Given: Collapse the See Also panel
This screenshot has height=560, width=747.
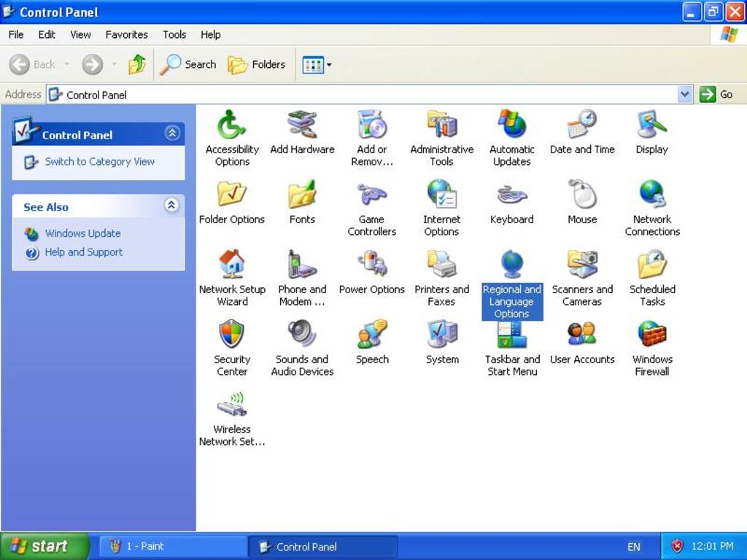Looking at the screenshot, I should 171,206.
